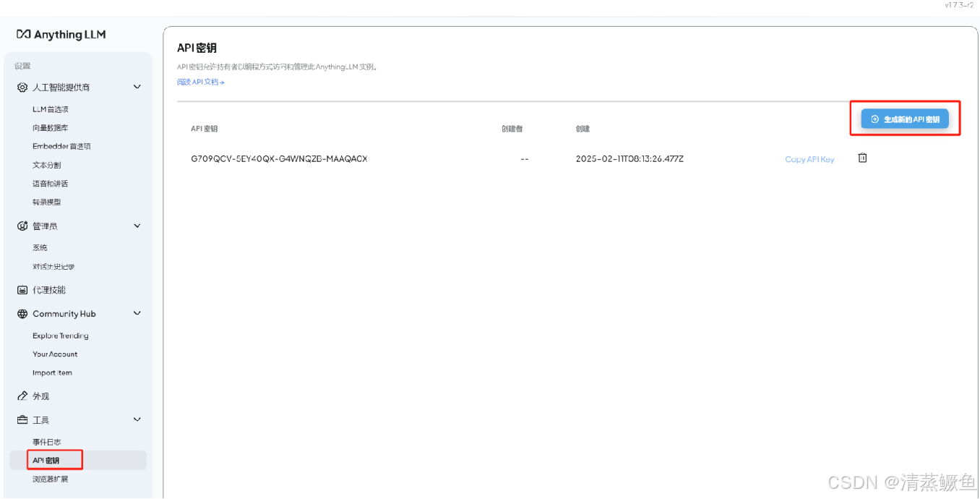Image resolution: width=980 pixels, height=499 pixels.
Task: Select API密钥 in sidebar
Action: pyautogui.click(x=77, y=461)
